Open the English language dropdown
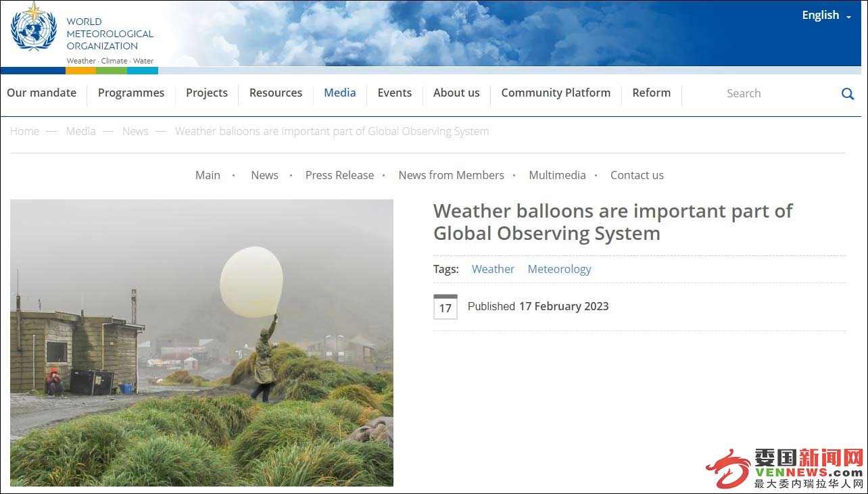 [x=826, y=15]
